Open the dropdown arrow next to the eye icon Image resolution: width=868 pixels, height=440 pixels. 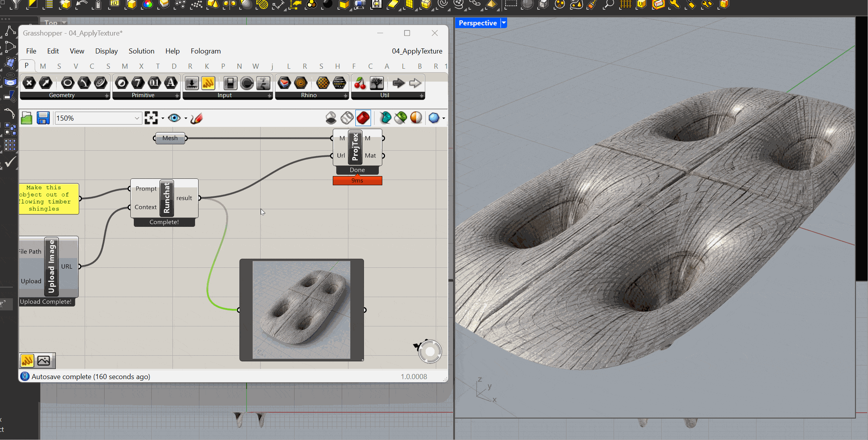(x=186, y=118)
